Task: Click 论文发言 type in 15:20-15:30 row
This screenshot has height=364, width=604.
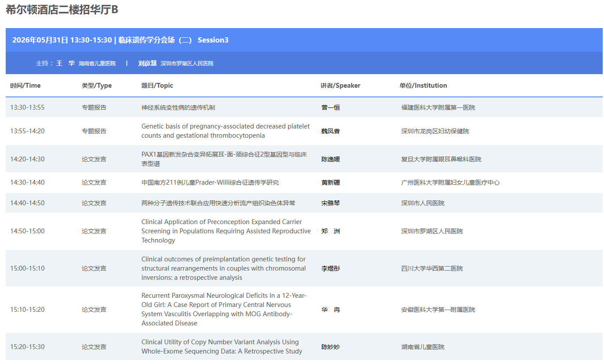Action: click(x=94, y=347)
